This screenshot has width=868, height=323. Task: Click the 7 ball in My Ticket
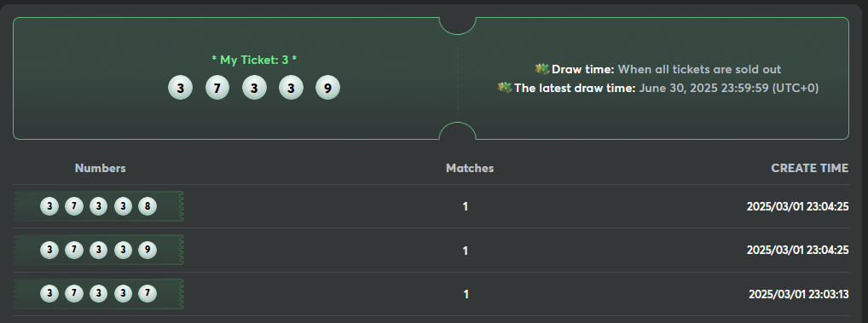point(217,88)
